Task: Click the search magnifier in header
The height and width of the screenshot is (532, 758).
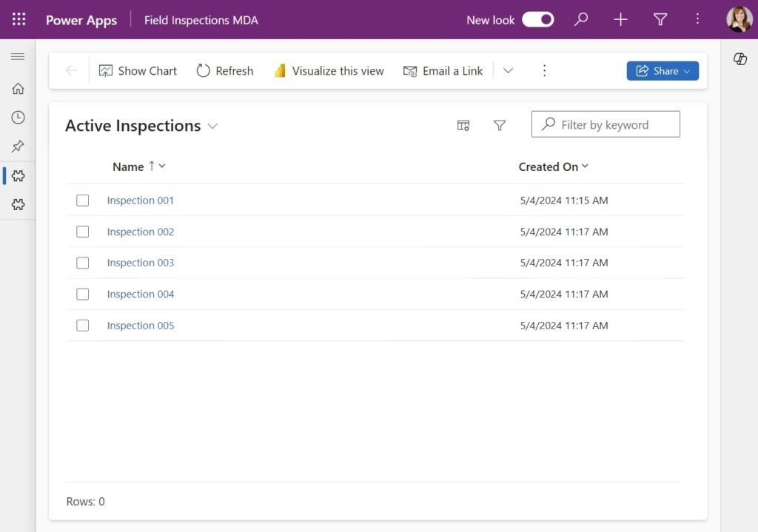Action: pos(581,19)
